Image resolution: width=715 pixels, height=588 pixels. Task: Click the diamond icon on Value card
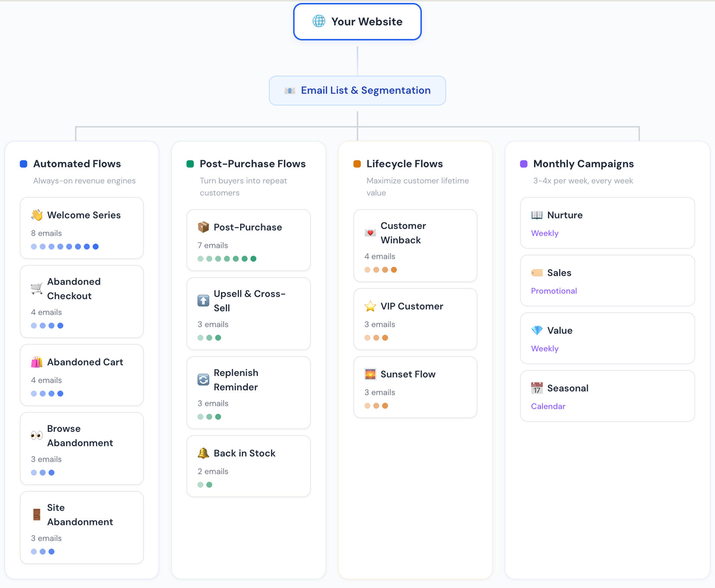(x=537, y=330)
